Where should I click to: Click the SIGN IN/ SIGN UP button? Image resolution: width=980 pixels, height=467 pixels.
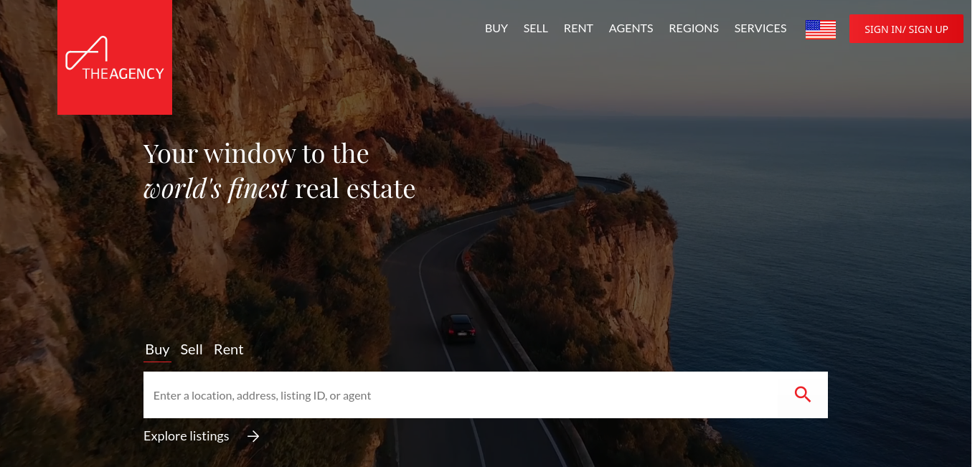906,29
